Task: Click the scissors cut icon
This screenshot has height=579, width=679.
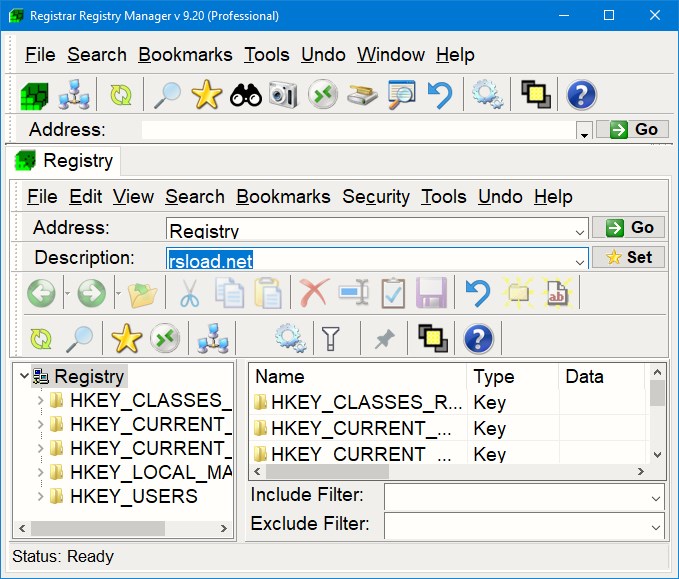Action: coord(189,293)
